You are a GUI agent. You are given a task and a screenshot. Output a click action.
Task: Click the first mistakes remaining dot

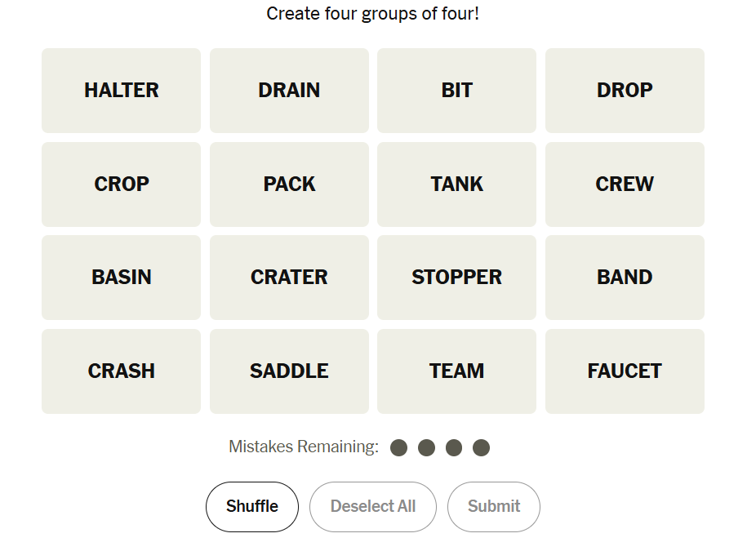click(399, 447)
